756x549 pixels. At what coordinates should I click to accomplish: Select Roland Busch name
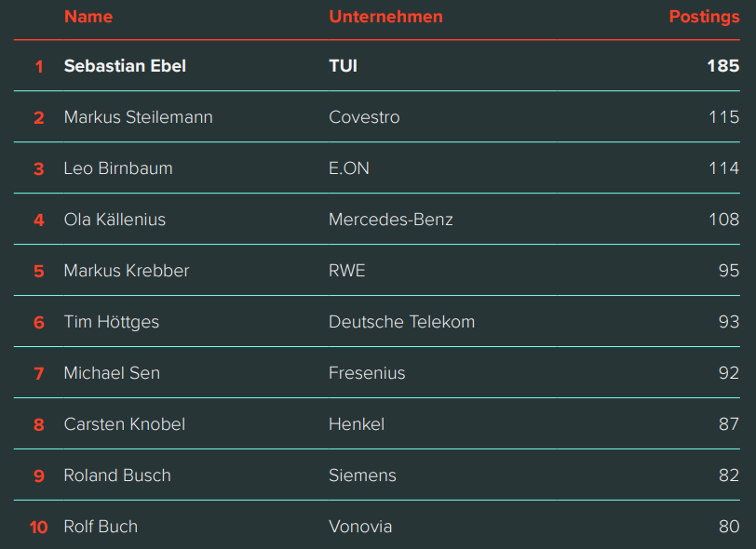(x=117, y=475)
